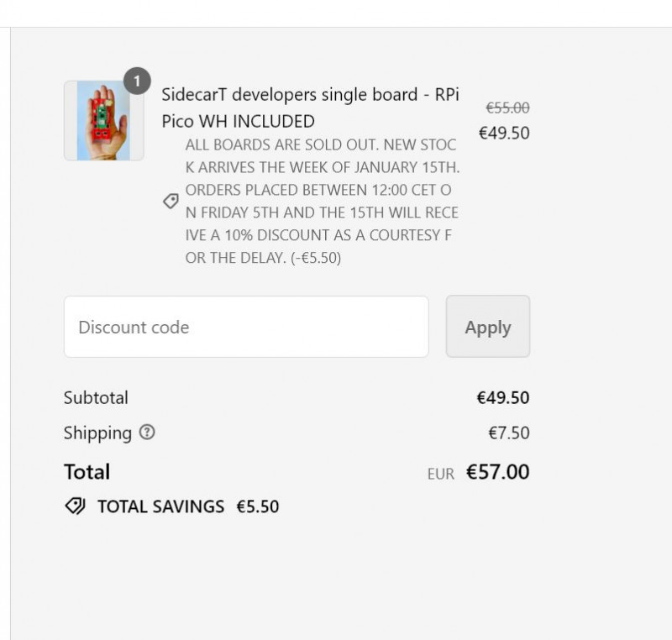The height and width of the screenshot is (640, 672).
Task: Select the discounted €49.50 item price
Action: (x=504, y=133)
